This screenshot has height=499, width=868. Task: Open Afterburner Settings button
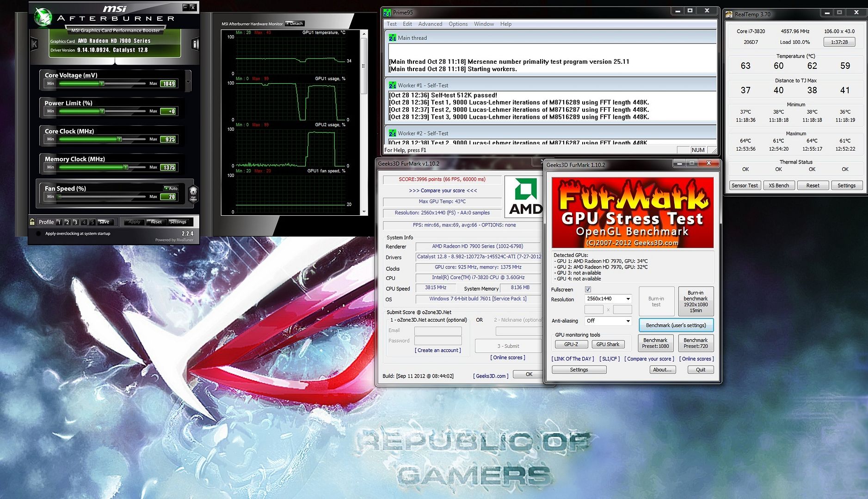178,222
